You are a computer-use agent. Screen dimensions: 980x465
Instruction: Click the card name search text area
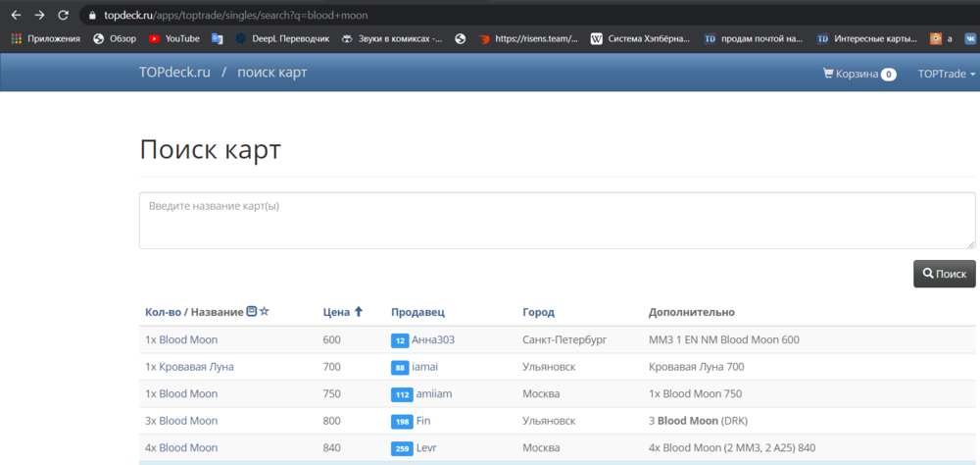point(557,220)
